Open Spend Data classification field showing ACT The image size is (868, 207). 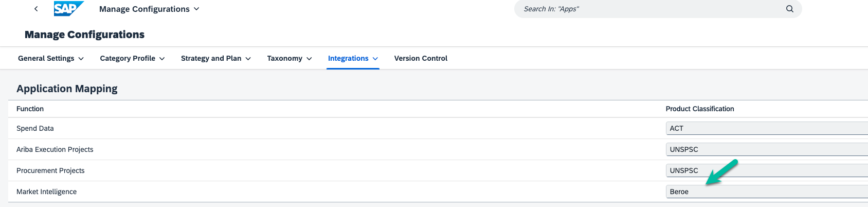pos(766,128)
